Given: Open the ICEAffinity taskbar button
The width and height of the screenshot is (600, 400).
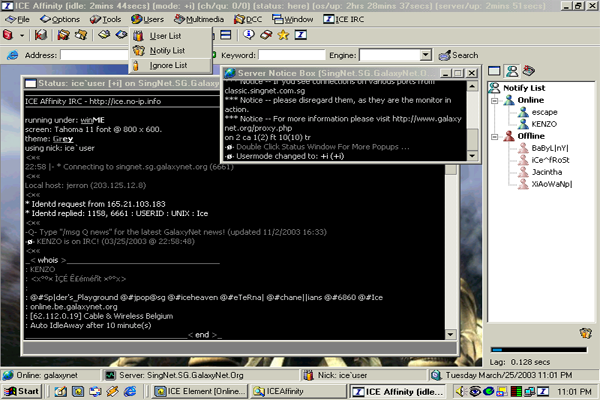Looking at the screenshot, I should click(298, 391).
